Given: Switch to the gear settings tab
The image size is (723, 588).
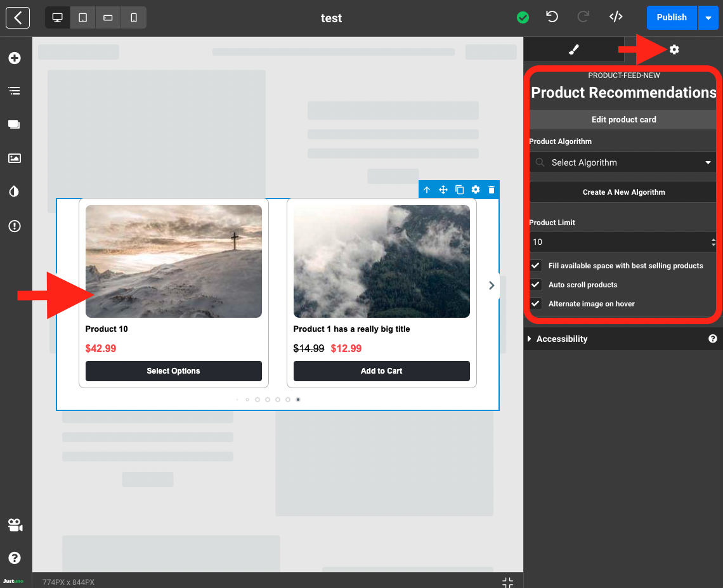Looking at the screenshot, I should pyautogui.click(x=674, y=49).
